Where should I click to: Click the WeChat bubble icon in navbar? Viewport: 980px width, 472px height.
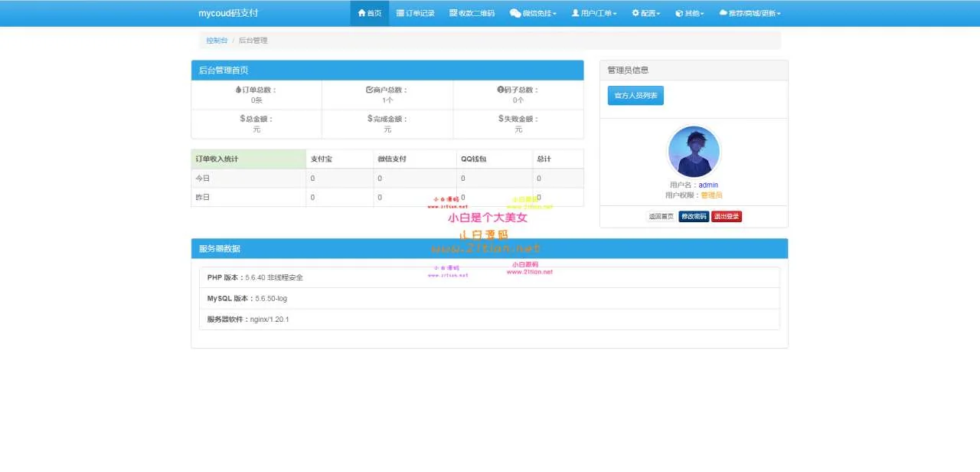[515, 13]
